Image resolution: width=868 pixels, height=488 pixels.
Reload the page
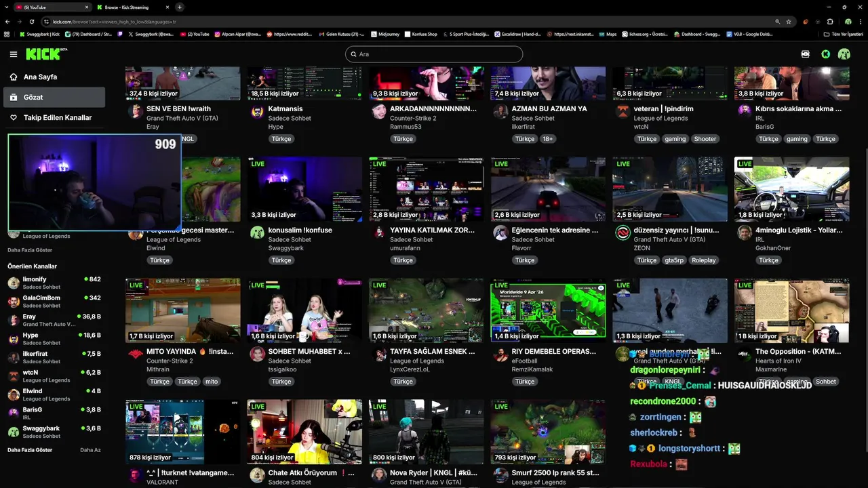(32, 22)
